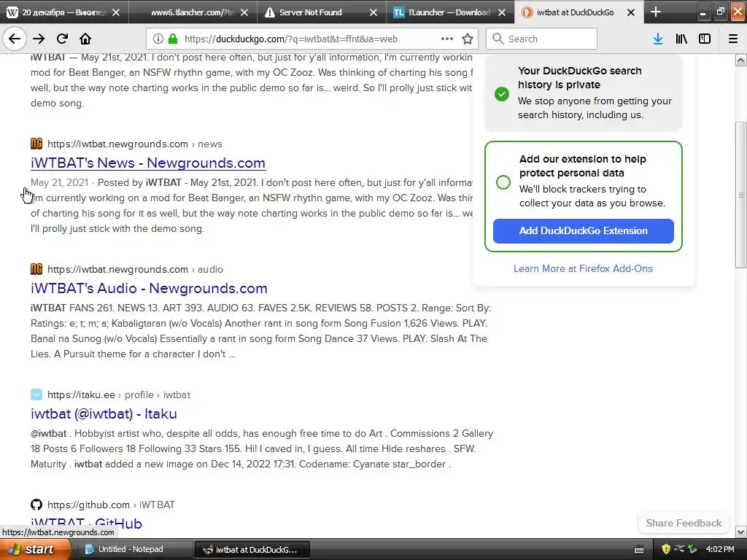Click the vertical scrollbar thumb
The height and width of the screenshot is (560, 747).
tap(741, 195)
